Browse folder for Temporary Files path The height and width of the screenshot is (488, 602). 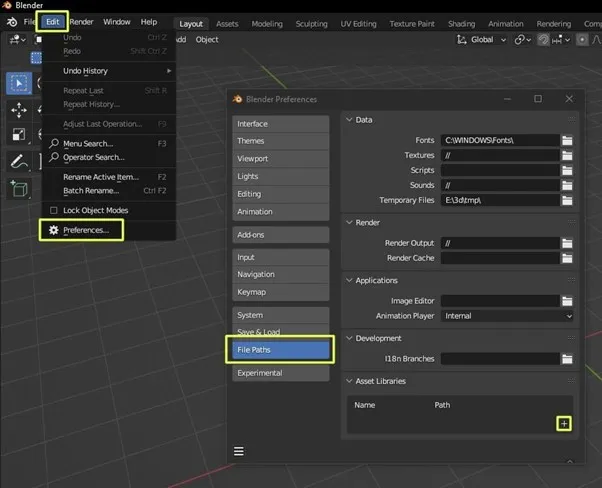tap(567, 200)
